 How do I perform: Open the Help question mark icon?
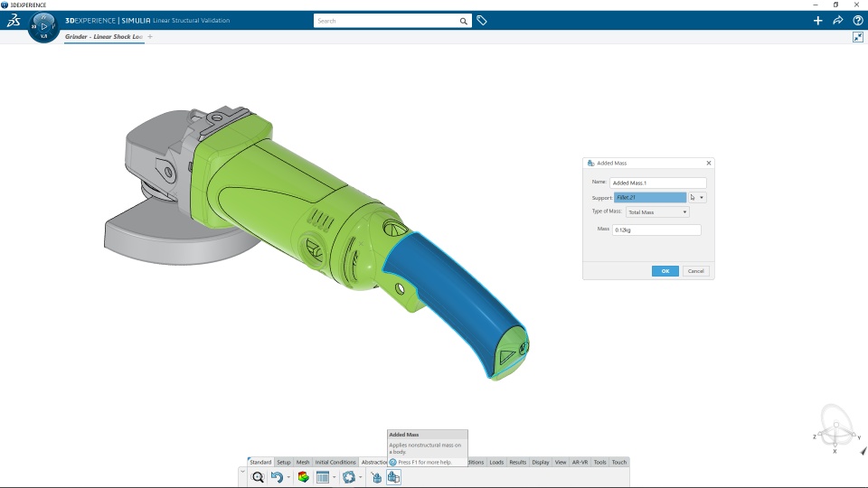coord(857,21)
